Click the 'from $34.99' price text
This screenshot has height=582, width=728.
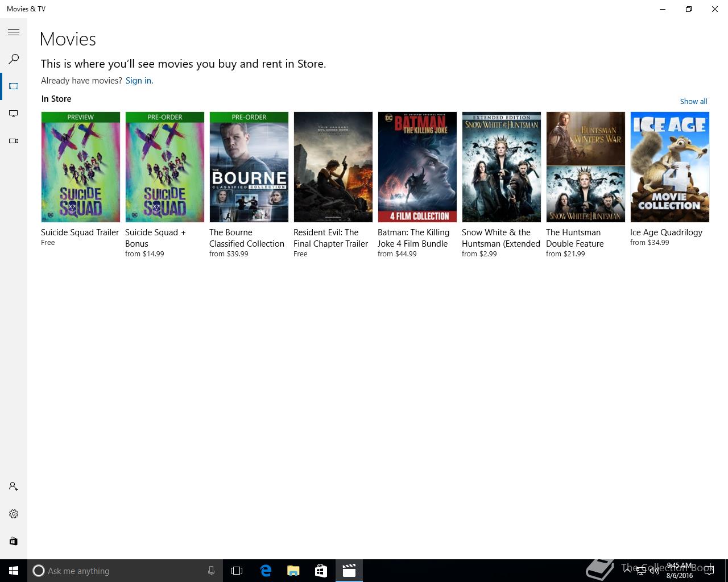point(650,243)
